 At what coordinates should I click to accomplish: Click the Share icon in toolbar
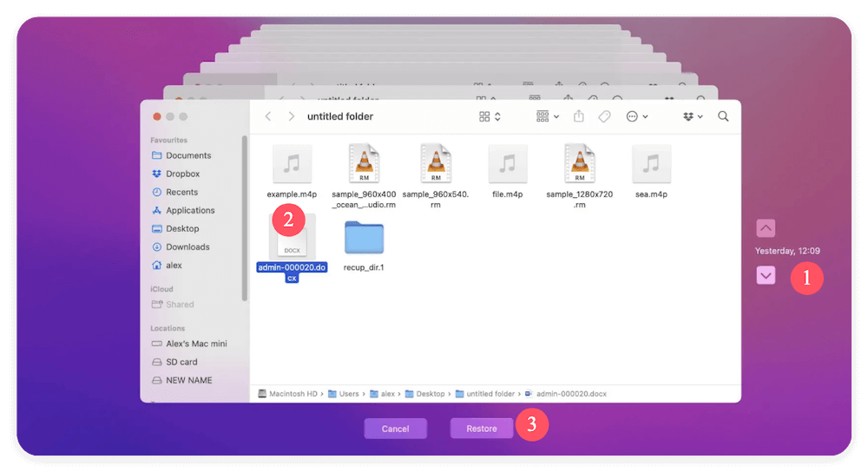pyautogui.click(x=578, y=116)
